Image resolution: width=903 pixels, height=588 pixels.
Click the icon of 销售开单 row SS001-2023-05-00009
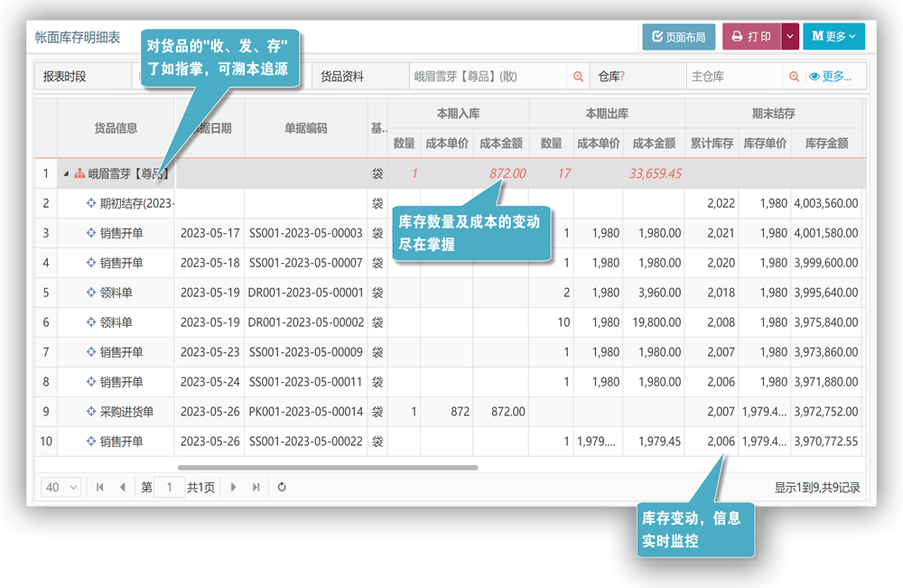click(91, 352)
